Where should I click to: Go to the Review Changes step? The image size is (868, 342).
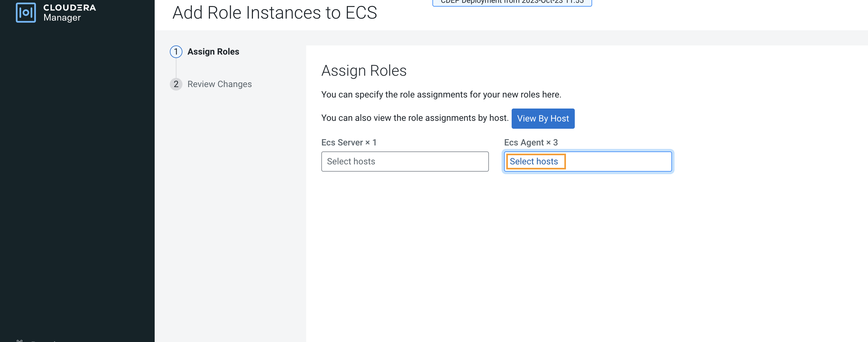[219, 84]
